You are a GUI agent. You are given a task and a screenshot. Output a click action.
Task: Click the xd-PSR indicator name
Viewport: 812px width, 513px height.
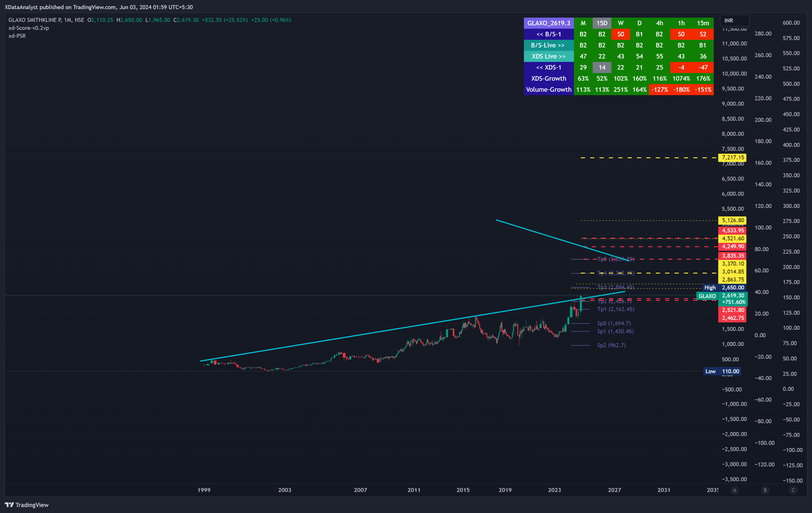point(17,36)
